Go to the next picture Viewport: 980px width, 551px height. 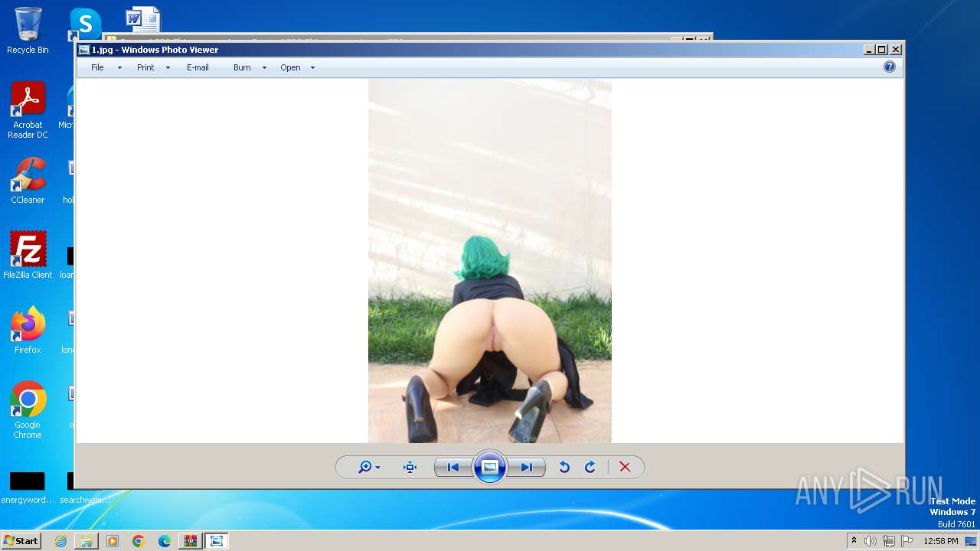coord(527,467)
